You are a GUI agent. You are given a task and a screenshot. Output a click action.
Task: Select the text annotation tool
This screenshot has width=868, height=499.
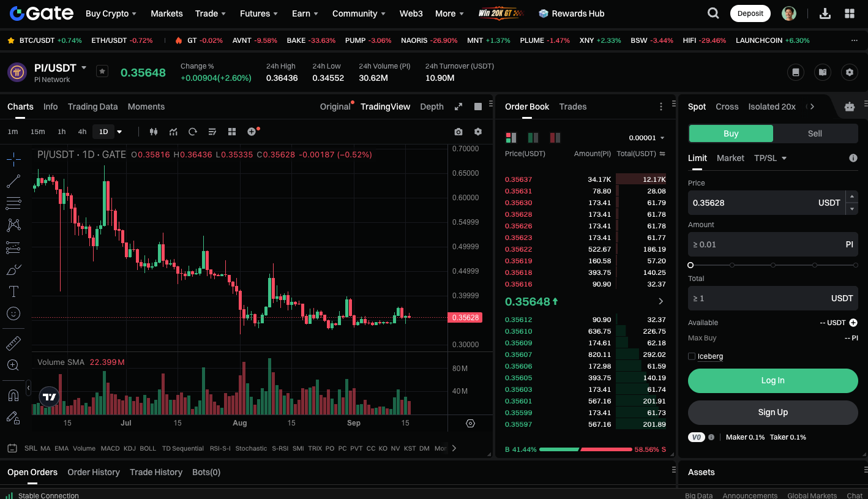(13, 291)
